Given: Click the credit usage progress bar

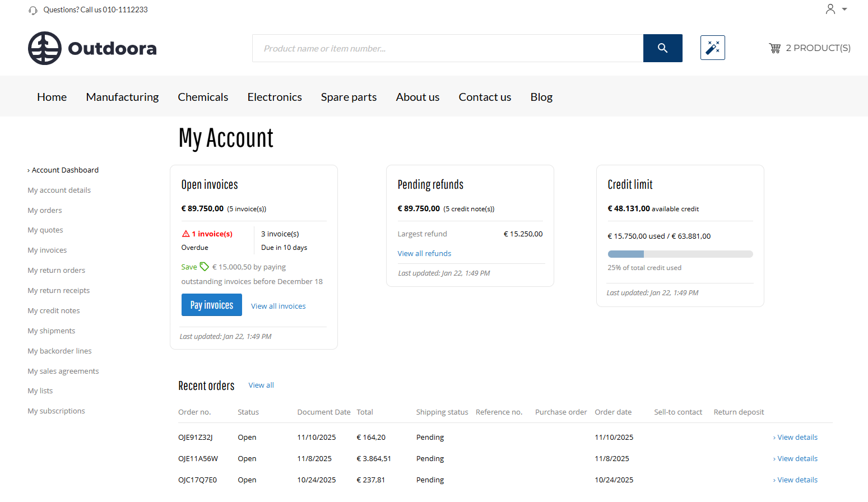Looking at the screenshot, I should tap(680, 254).
